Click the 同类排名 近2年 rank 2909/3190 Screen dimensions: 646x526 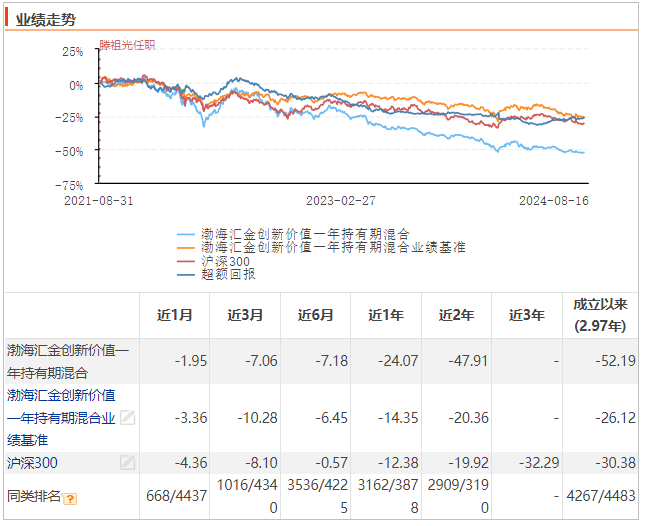(458, 496)
